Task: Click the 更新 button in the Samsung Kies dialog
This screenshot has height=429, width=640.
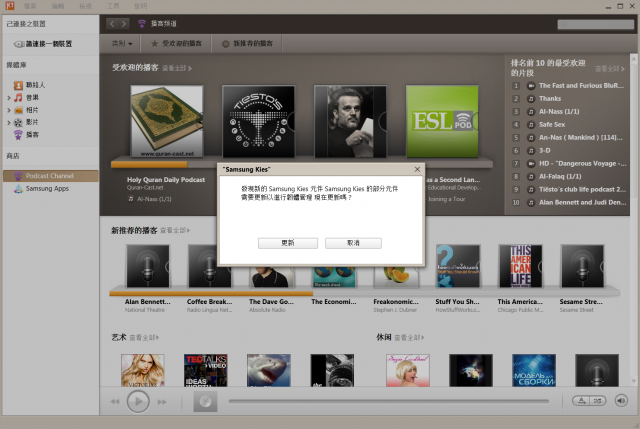Action: pos(288,243)
